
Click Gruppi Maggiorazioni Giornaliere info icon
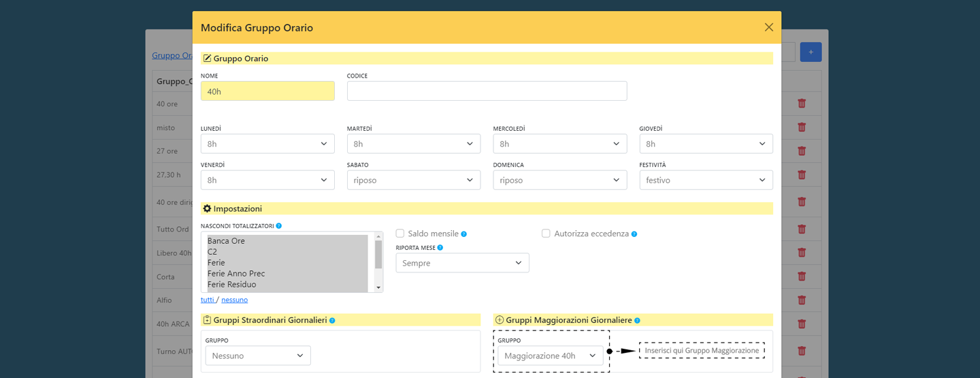pos(637,320)
